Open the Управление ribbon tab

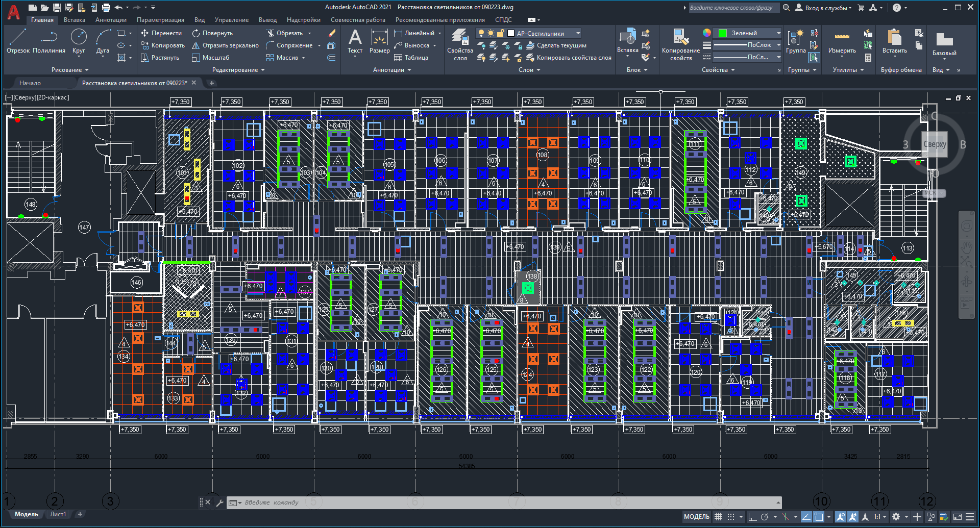pos(232,20)
